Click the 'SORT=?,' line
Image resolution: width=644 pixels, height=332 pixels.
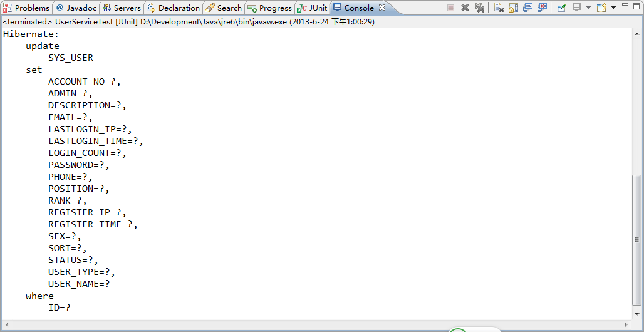(68, 248)
